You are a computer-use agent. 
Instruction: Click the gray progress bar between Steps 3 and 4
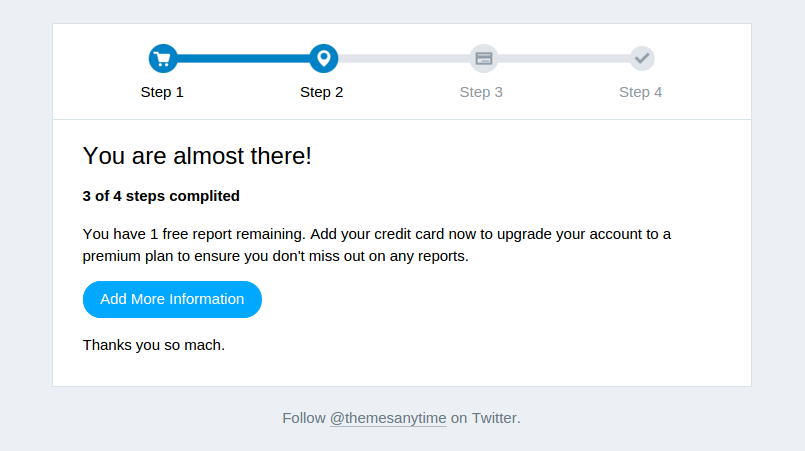point(563,58)
